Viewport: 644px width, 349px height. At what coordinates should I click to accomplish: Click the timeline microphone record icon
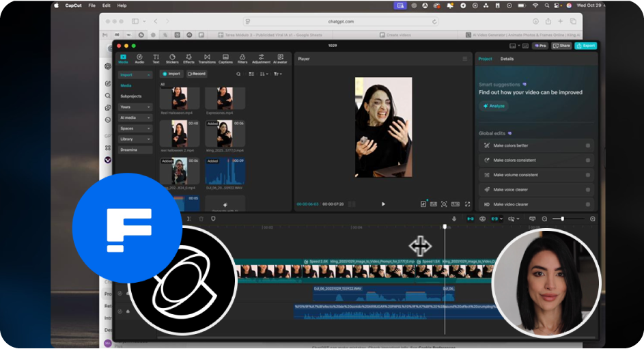click(x=454, y=219)
